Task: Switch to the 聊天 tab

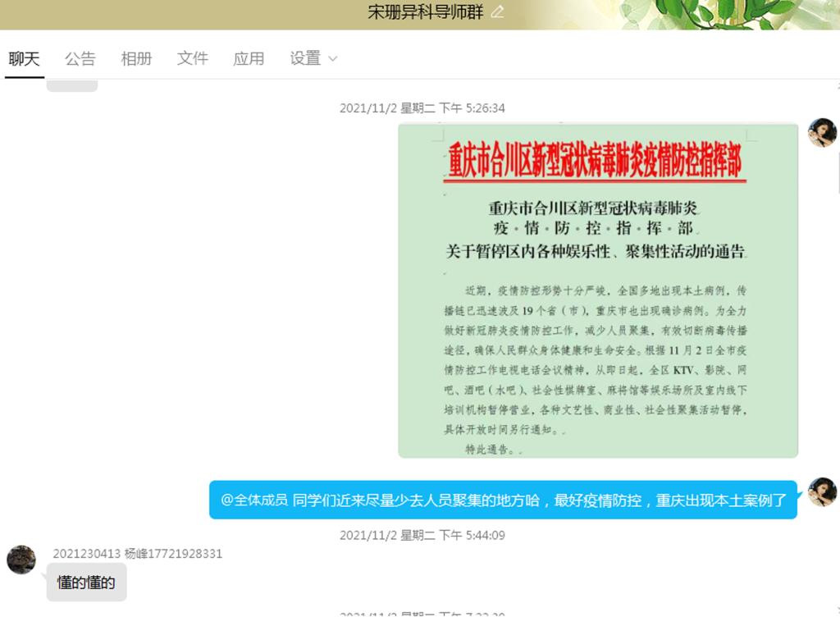Action: [24, 58]
